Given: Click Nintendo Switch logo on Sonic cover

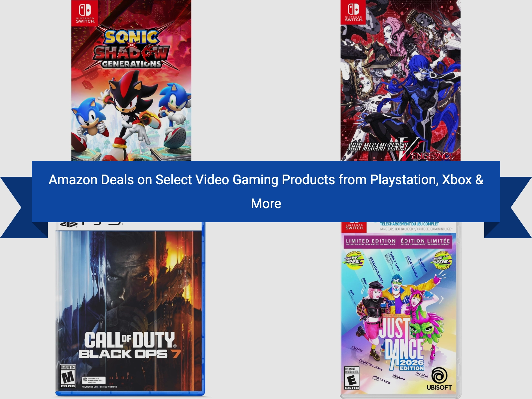Looking at the screenshot, I should tap(85, 13).
